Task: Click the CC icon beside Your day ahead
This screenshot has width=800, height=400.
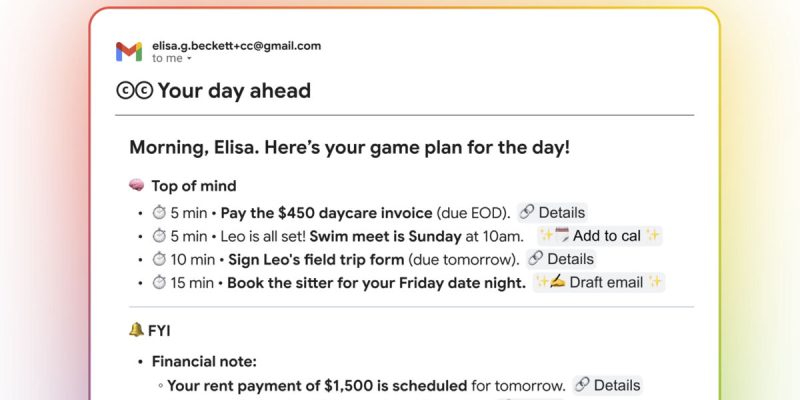Action: (x=134, y=91)
